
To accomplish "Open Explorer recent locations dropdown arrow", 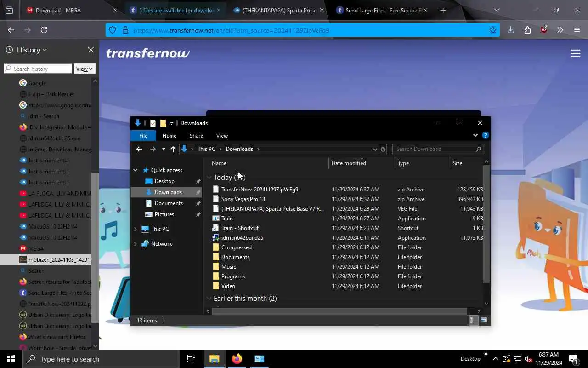I will click(x=164, y=149).
